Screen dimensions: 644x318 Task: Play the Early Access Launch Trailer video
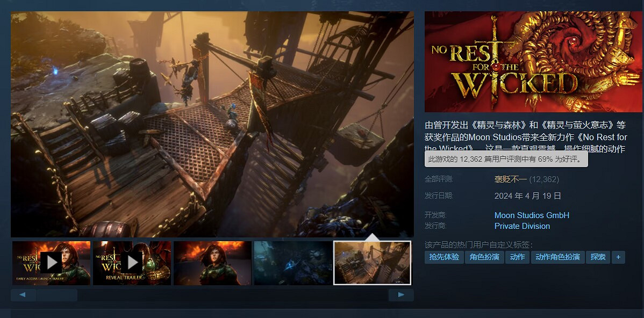pyautogui.click(x=51, y=263)
